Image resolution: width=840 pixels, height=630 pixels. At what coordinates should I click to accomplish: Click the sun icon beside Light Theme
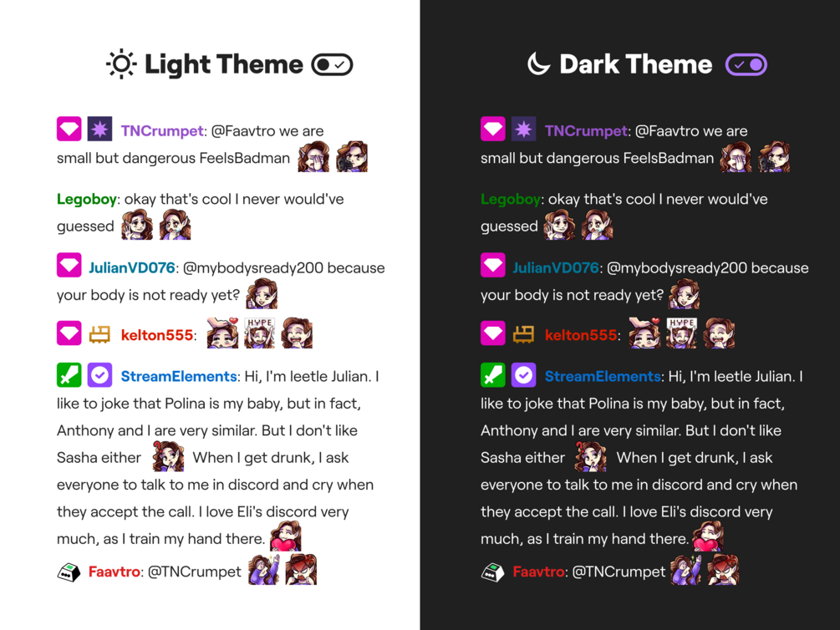pos(121,64)
